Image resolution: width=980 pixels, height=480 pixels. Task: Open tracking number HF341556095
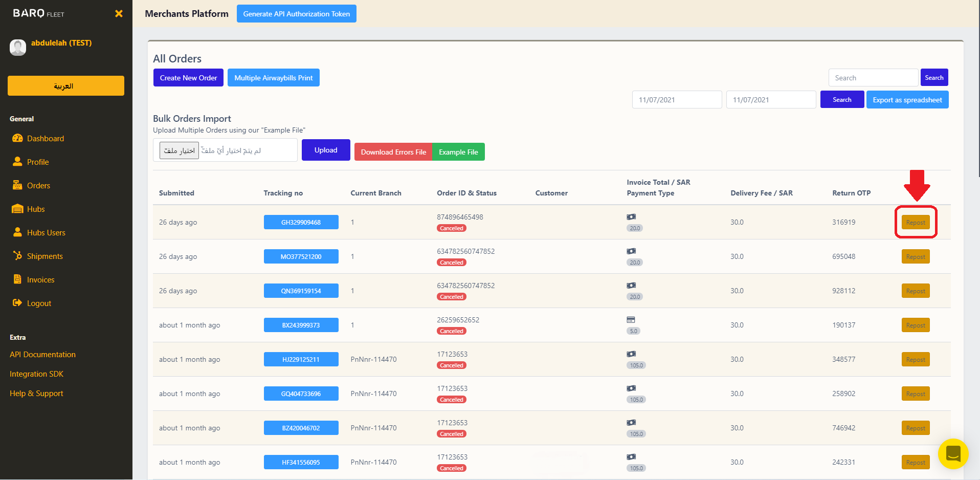(x=301, y=462)
